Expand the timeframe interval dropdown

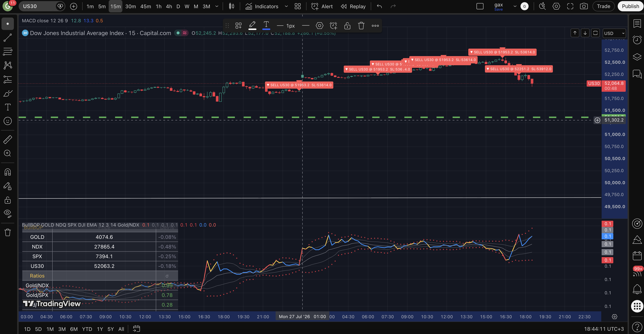(217, 6)
